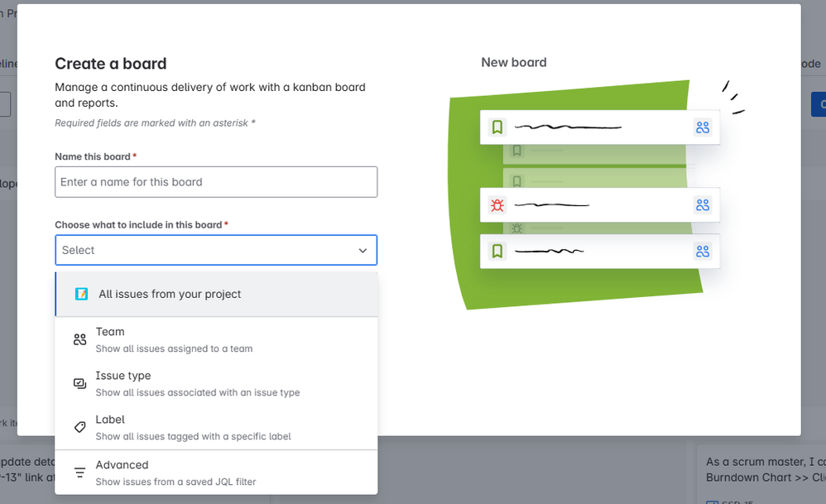
Task: Click the people icon next to Team
Action: pyautogui.click(x=79, y=339)
